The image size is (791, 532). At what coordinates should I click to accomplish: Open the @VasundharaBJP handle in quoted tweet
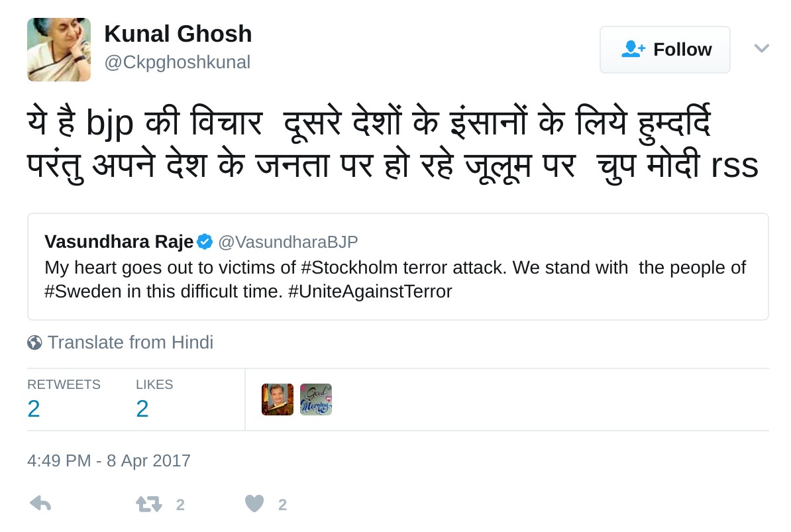(288, 242)
